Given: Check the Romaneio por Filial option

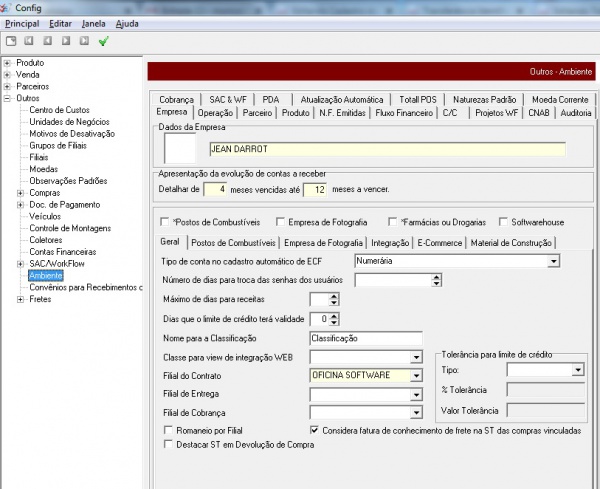Looking at the screenshot, I should [x=167, y=430].
